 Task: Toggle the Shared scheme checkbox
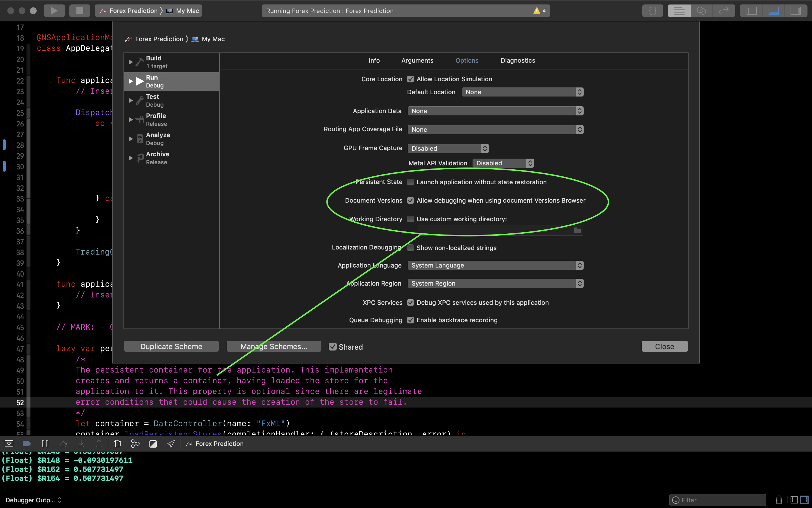332,347
